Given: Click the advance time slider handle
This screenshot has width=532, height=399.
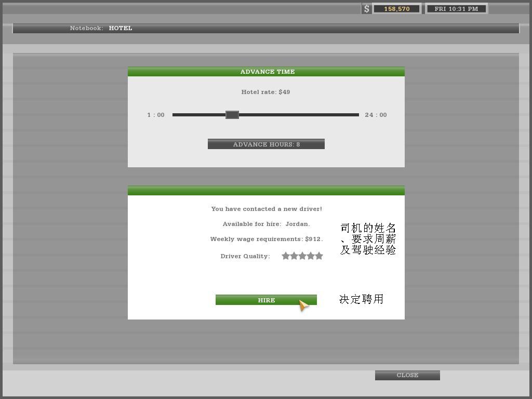Looking at the screenshot, I should click(x=232, y=115).
